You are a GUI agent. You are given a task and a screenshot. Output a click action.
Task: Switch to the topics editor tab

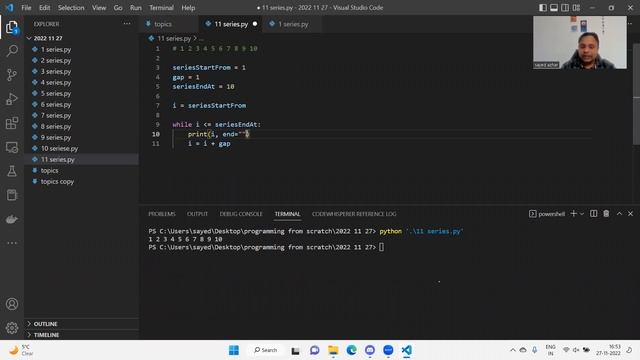tap(169, 24)
